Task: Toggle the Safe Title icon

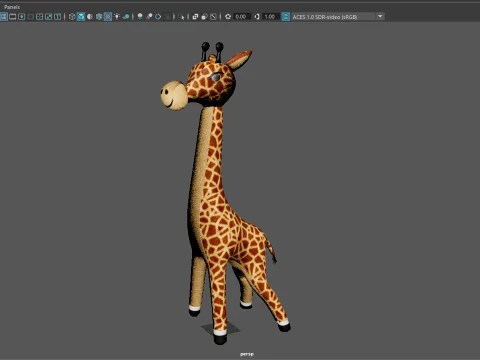Action: 58,16
